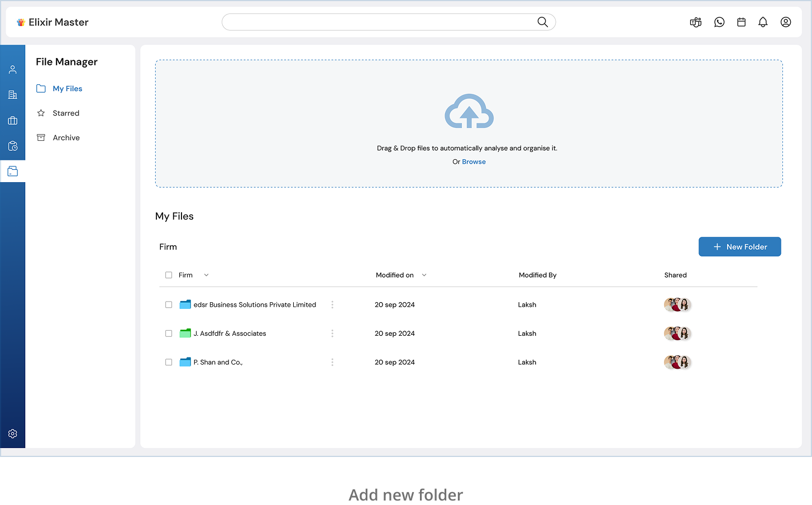Open the briefcase icon in blue sidebar
812x505 pixels.
[13, 121]
